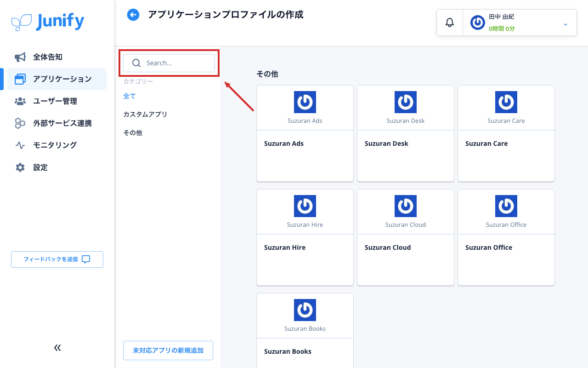The image size is (588, 368).
Task: Click the フィードバックを送信 button
Action: pyautogui.click(x=57, y=259)
